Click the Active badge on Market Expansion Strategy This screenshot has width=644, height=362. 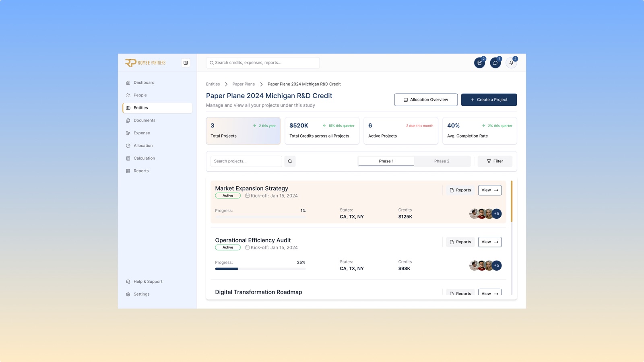tap(228, 195)
